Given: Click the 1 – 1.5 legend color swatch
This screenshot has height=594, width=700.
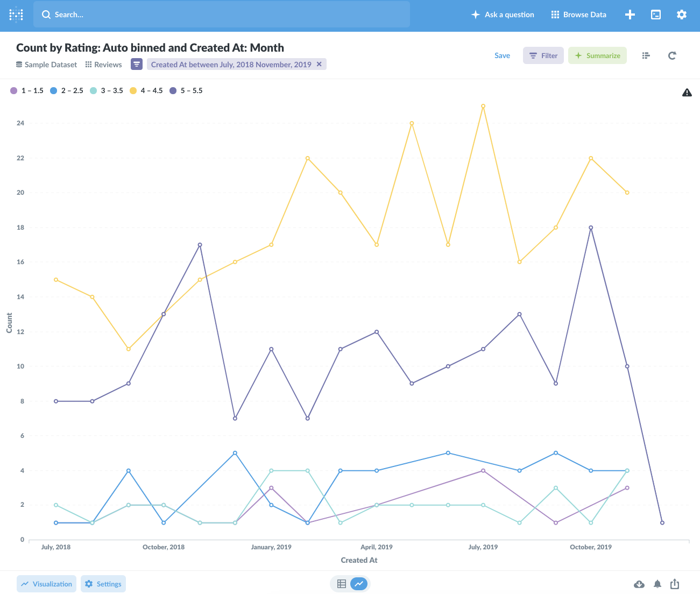Looking at the screenshot, I should (x=13, y=90).
